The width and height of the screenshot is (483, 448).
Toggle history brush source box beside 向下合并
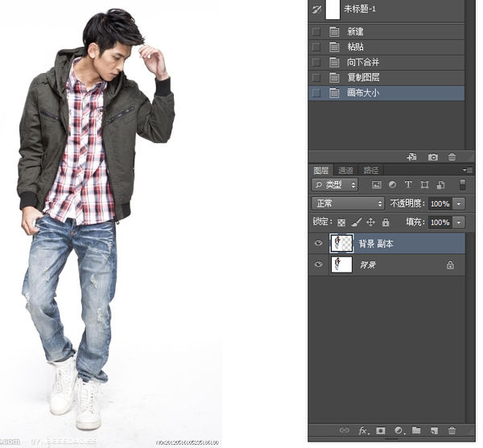click(316, 62)
